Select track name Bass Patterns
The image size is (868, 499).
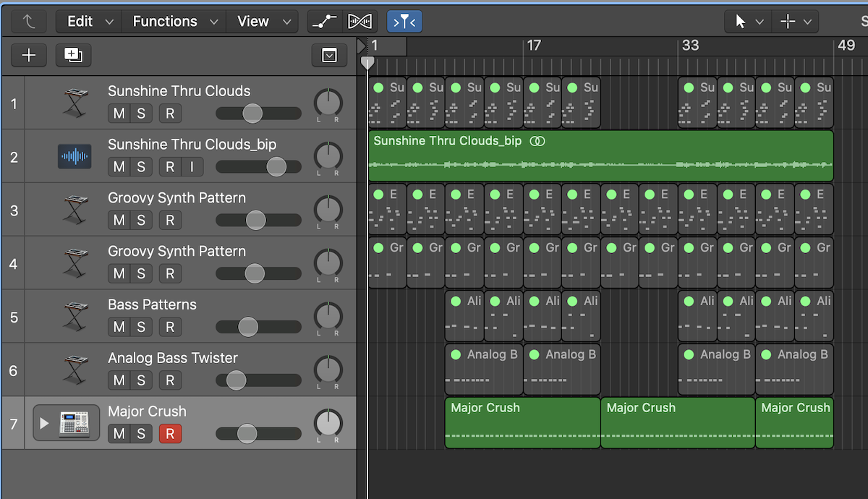point(152,304)
